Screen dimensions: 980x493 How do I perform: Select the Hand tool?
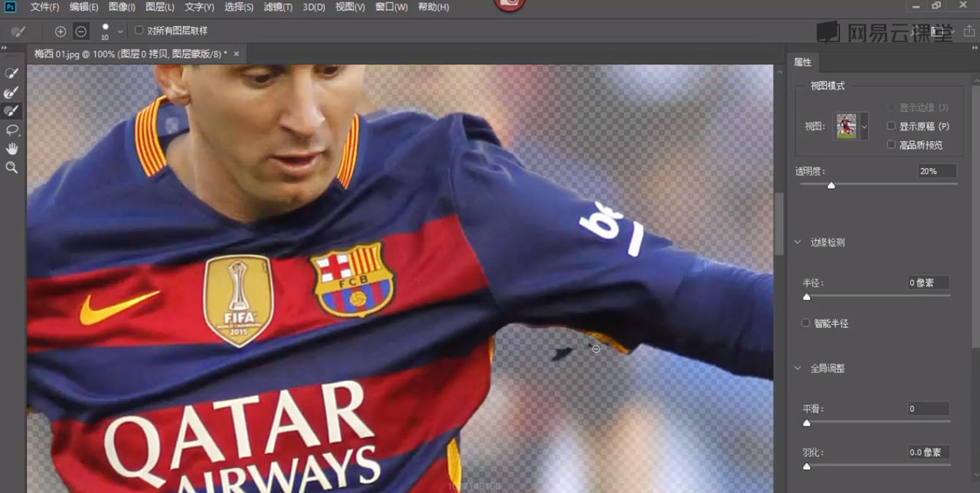(11, 149)
